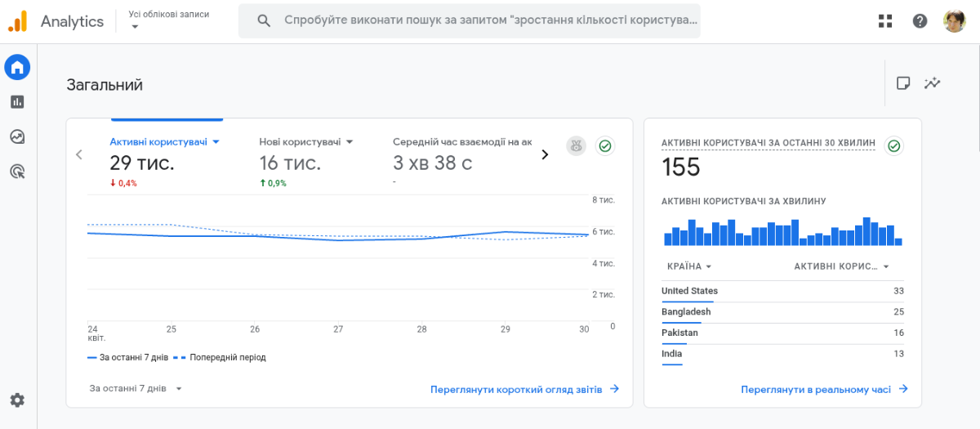
Task: Click green data quality check on realtime card
Action: point(894,146)
